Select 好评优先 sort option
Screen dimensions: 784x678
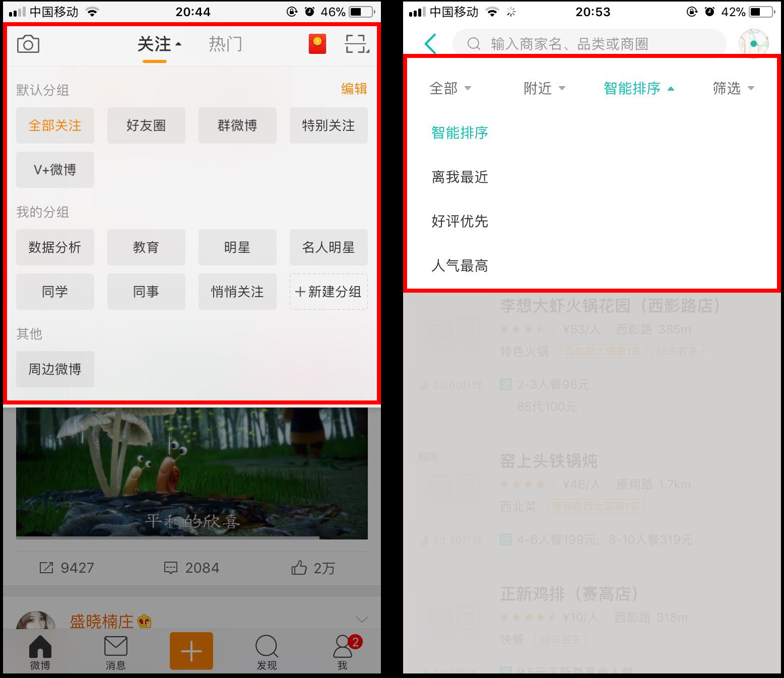460,222
